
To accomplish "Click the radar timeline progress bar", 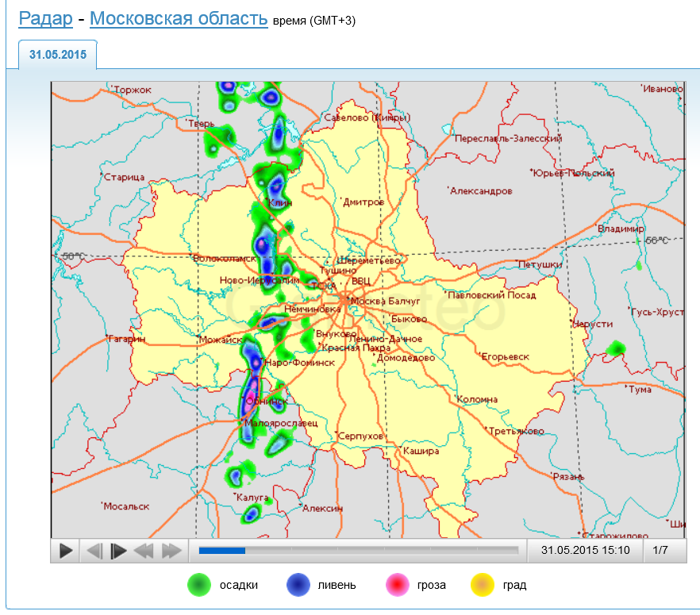I will pyautogui.click(x=358, y=549).
